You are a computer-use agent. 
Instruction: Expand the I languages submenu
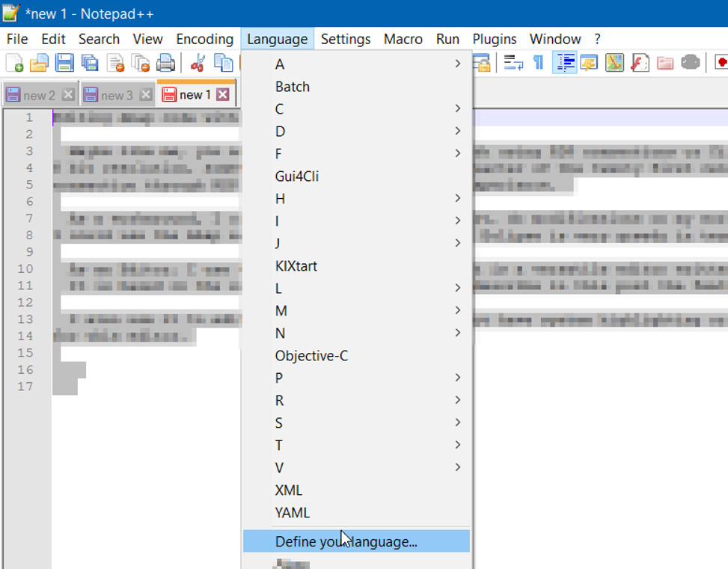(356, 221)
